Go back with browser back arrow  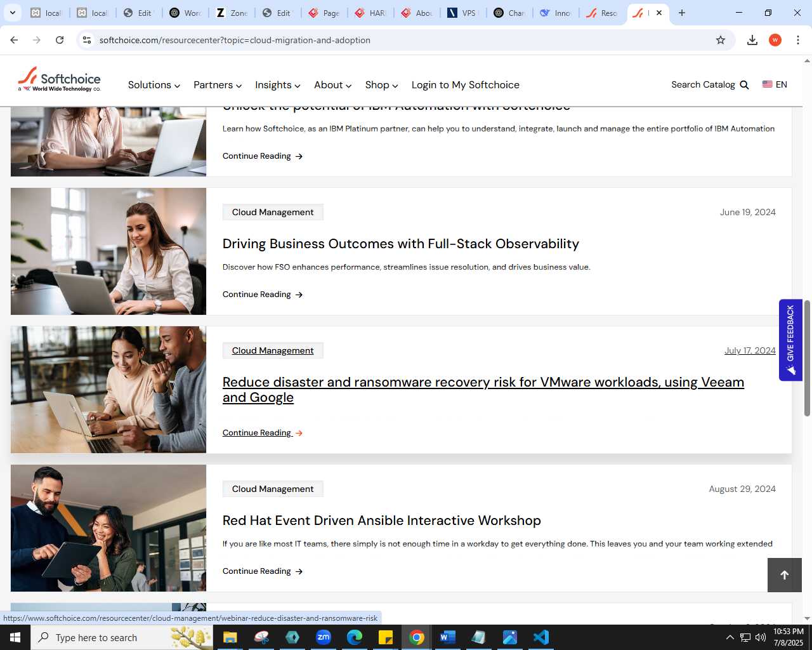[x=14, y=40]
